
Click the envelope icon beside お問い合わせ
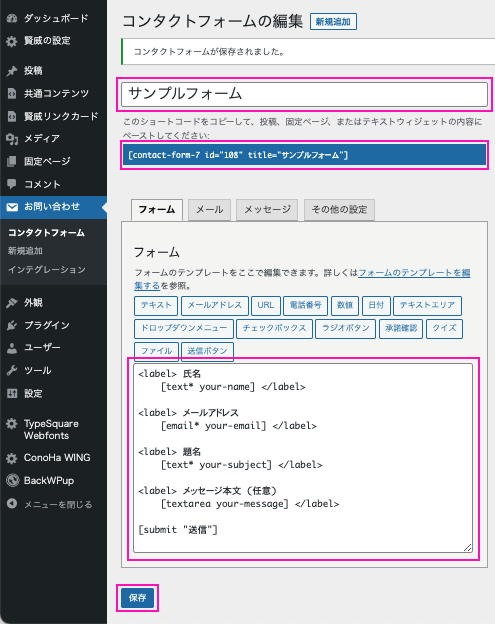[12, 207]
